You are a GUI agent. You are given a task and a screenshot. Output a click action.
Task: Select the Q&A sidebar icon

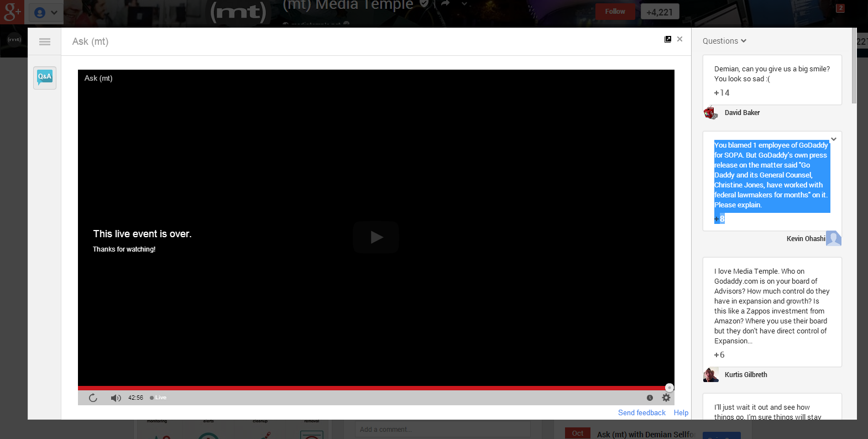pyautogui.click(x=45, y=78)
